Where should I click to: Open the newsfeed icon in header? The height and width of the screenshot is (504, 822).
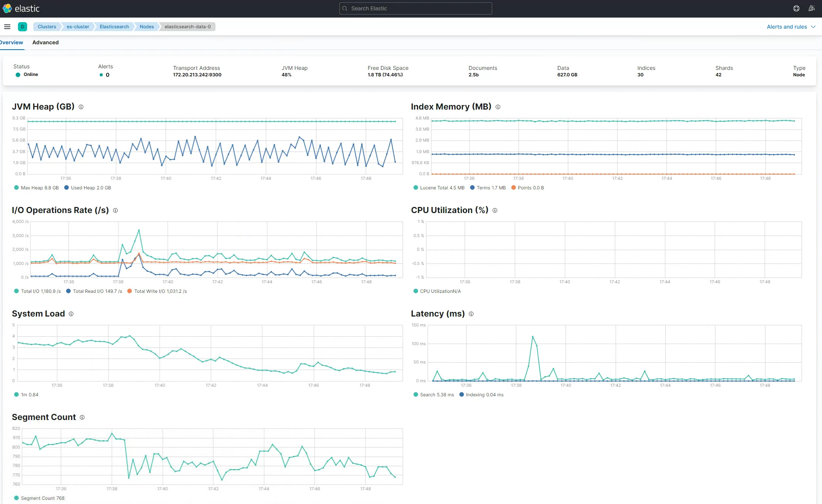812,8
